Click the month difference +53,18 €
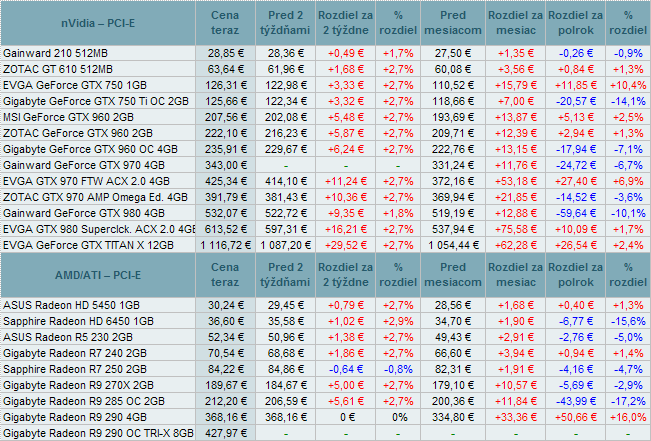 (516, 181)
